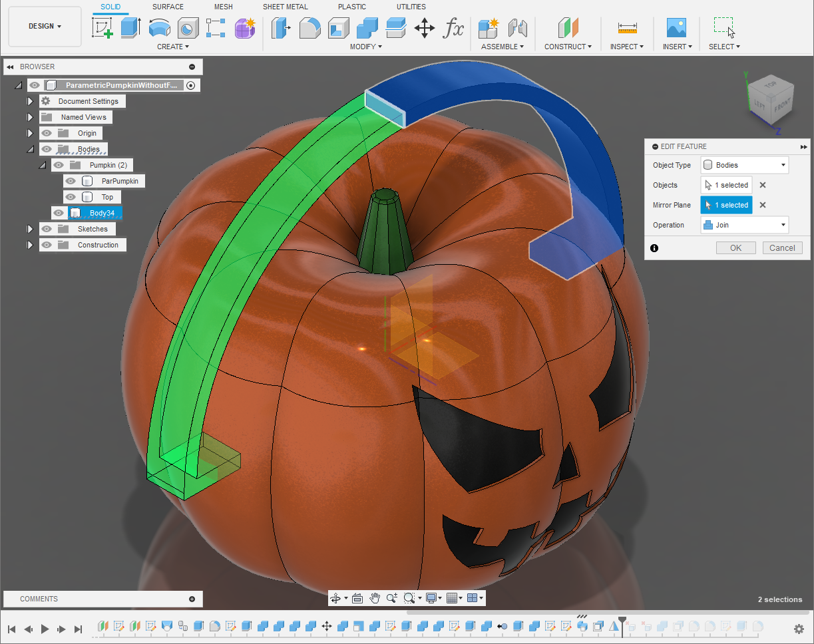Activate the Move/Copy tool

click(425, 28)
